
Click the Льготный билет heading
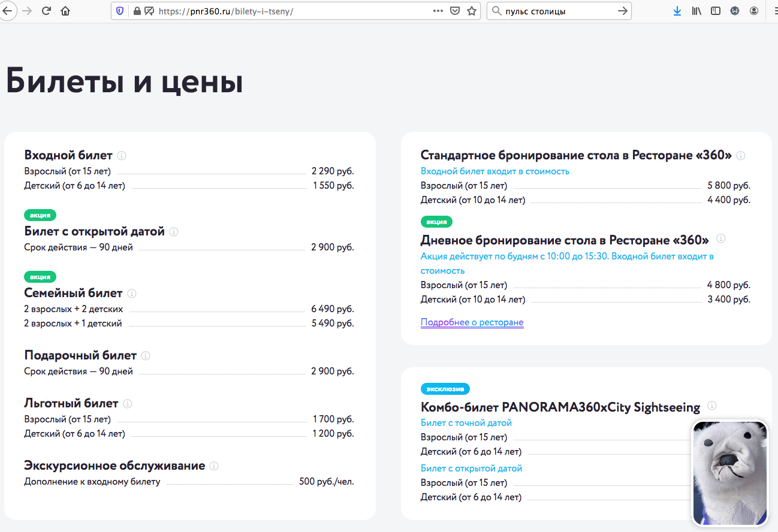71,403
